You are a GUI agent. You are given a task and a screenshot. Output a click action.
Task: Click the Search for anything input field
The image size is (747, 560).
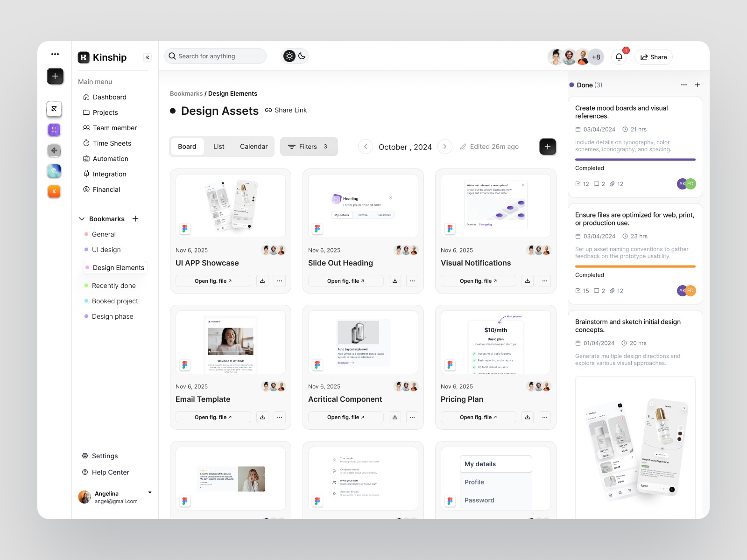pyautogui.click(x=215, y=56)
